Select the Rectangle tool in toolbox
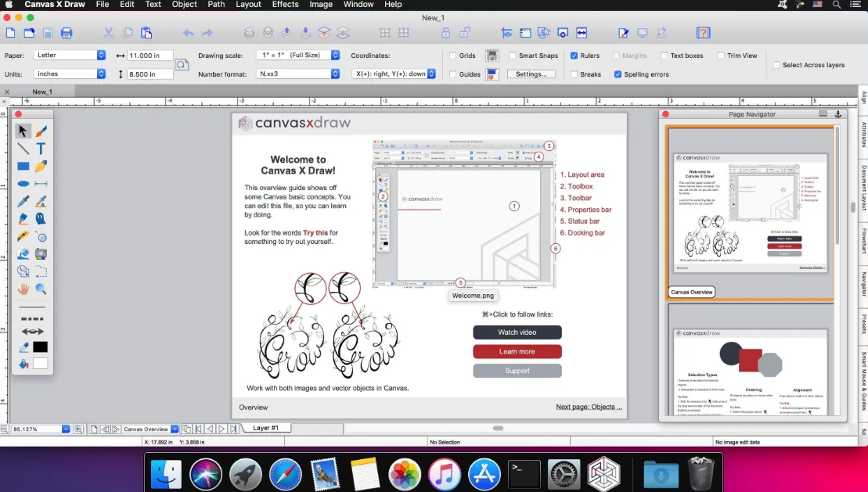Image resolution: width=868 pixels, height=492 pixels. tap(23, 166)
